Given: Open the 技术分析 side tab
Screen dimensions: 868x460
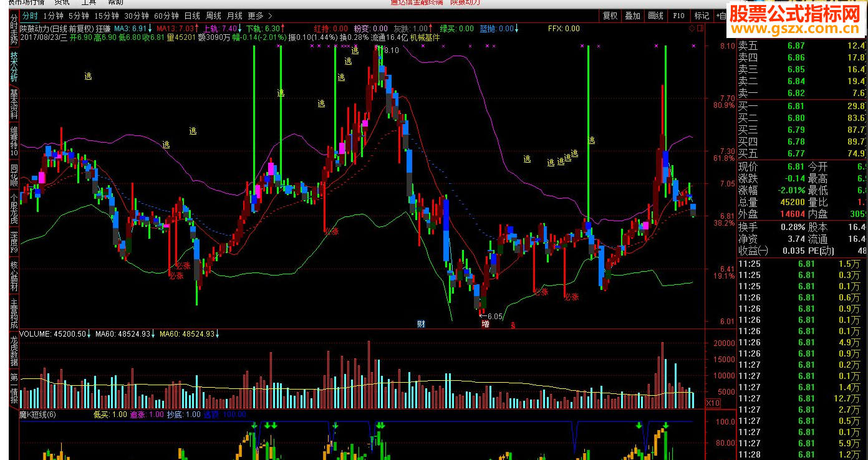Looking at the screenshot, I should [14, 67].
